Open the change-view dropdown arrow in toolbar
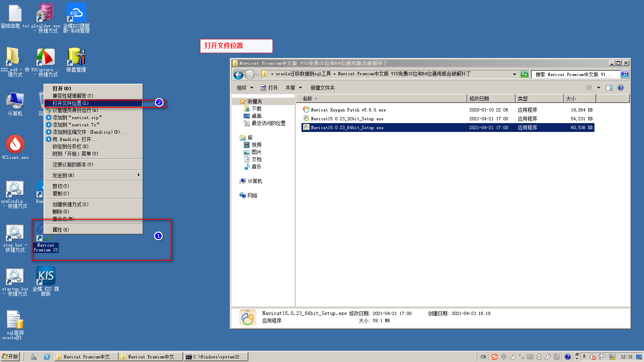The height and width of the screenshot is (362, 644). [599, 88]
